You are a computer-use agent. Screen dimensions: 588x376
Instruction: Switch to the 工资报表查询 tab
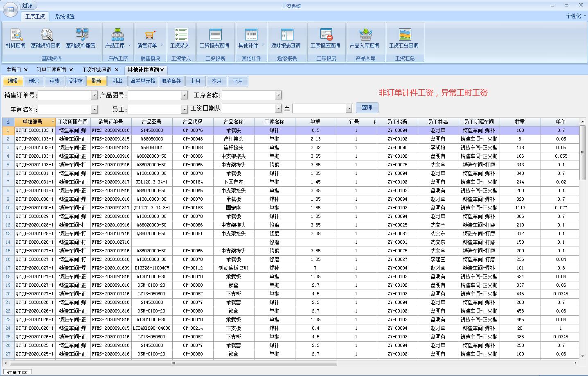pyautogui.click(x=97, y=70)
